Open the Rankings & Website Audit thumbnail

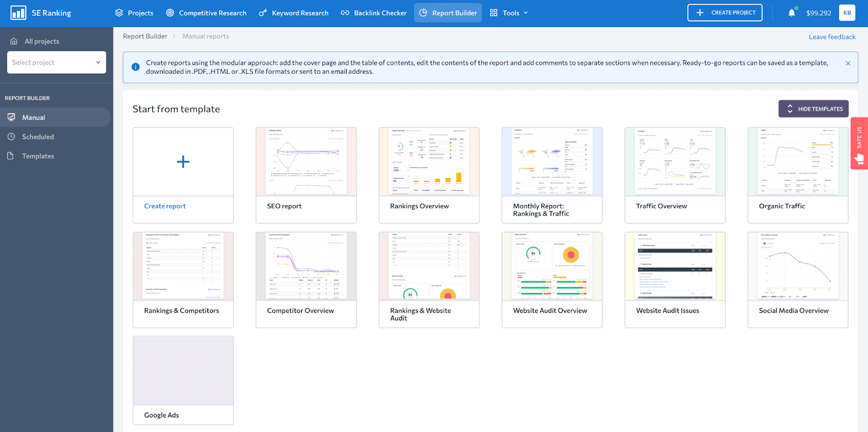point(429,266)
